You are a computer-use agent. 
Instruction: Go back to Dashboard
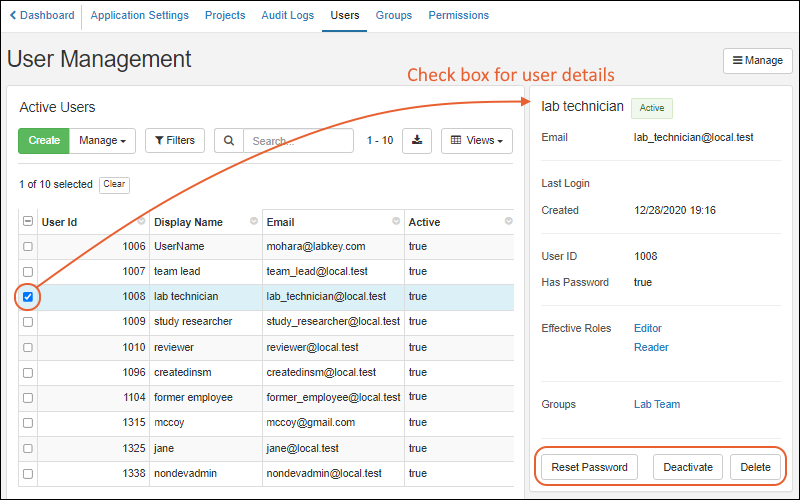click(x=42, y=16)
